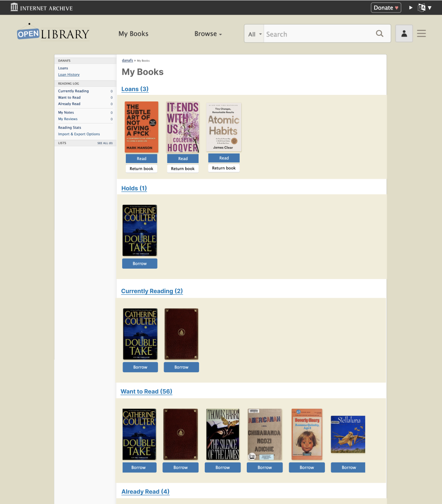Screen dimensions: 442x504
Task: Click the play triangle icon beside Donate
Action: [410, 7]
